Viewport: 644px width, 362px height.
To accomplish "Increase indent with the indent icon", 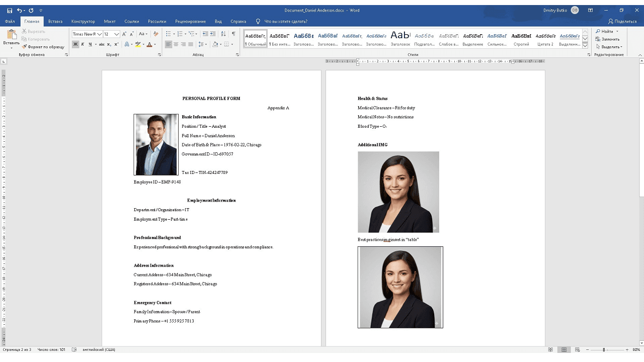I will pos(213,34).
